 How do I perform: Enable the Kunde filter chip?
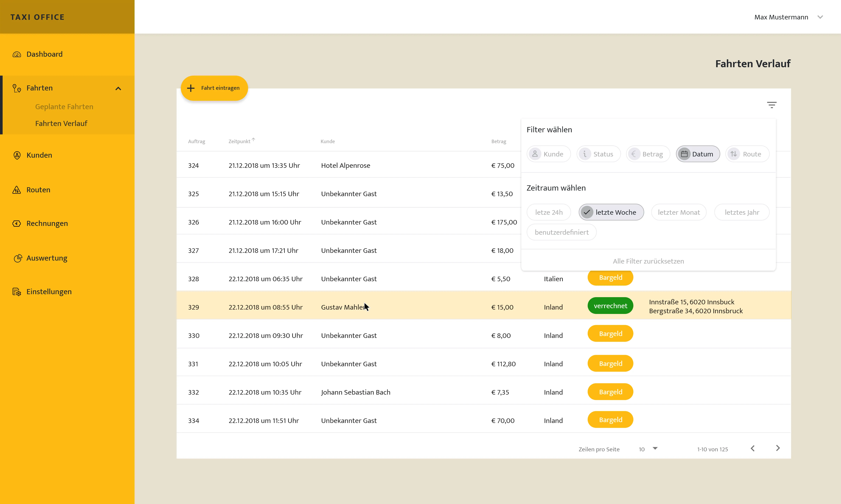[548, 154]
